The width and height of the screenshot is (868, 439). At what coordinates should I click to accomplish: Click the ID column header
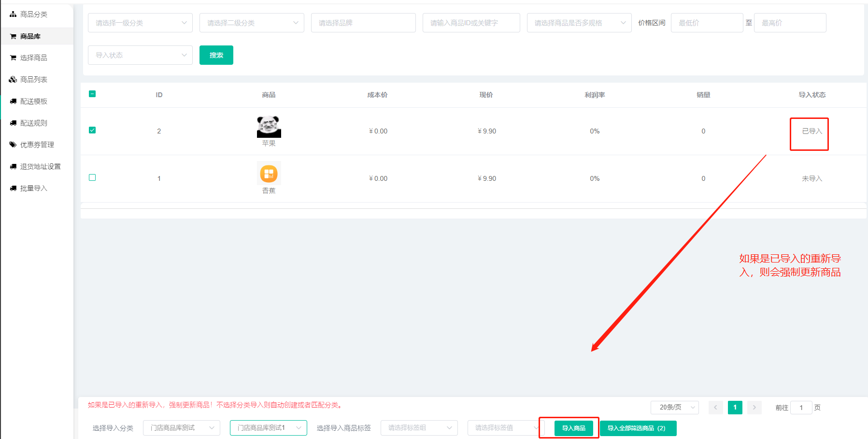pos(159,95)
